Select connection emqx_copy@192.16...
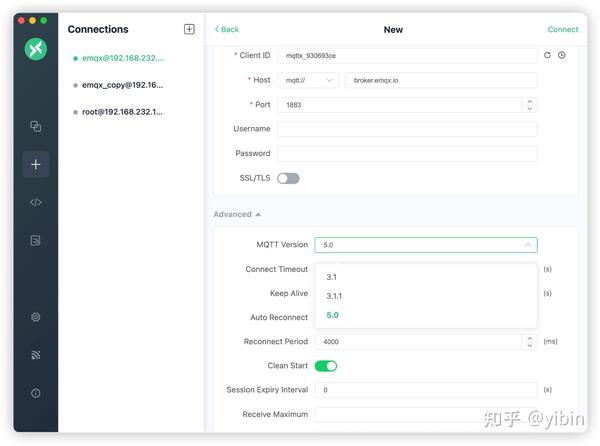Viewport: 600px width, 446px height. coord(122,85)
